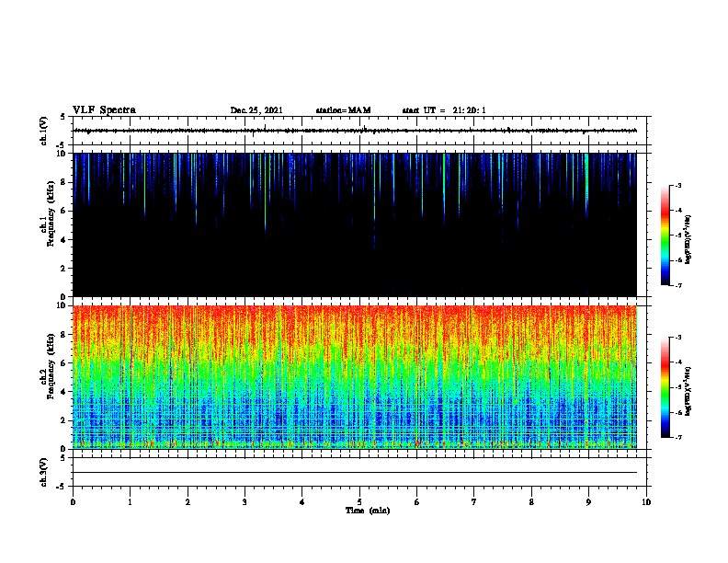Click the "ch.1(V)" waveform axis label

click(x=44, y=131)
